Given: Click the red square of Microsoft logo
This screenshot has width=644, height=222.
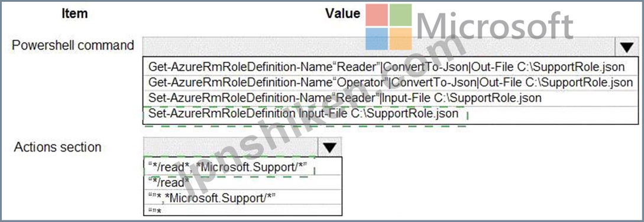Looking at the screenshot, I should [x=376, y=15].
